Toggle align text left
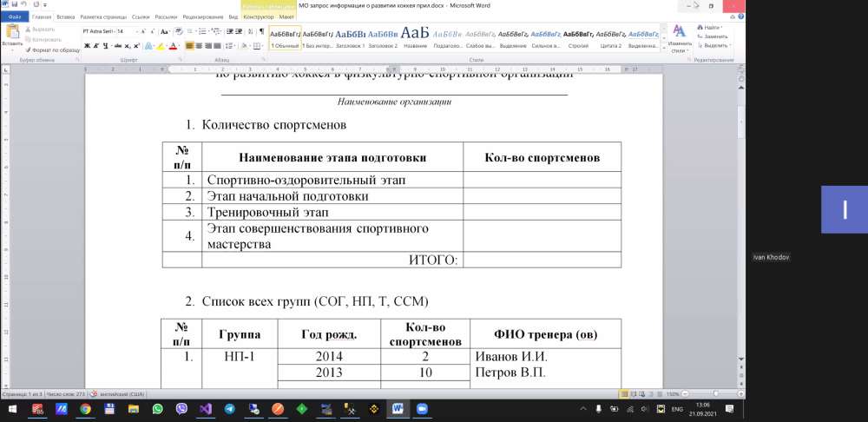The height and width of the screenshot is (422, 868). point(190,45)
